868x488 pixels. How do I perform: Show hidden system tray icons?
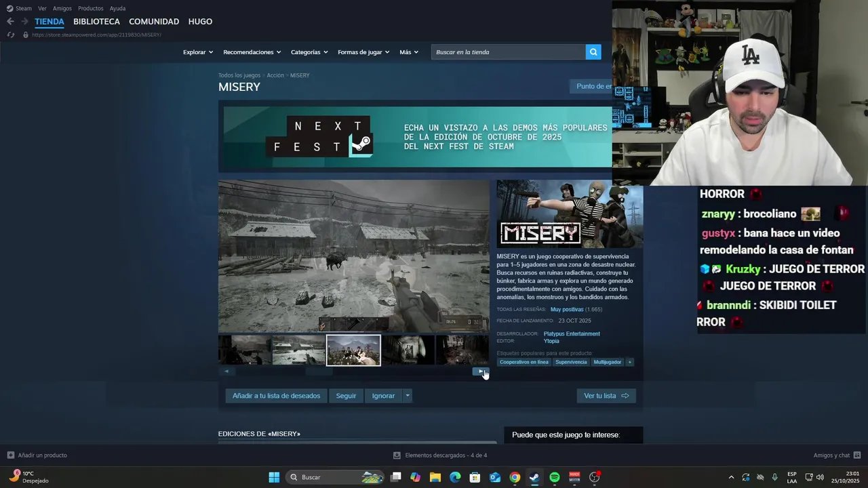click(x=731, y=477)
